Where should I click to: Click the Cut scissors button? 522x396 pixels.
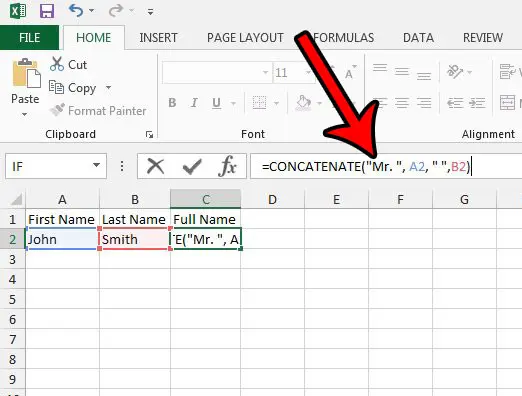[x=68, y=64]
